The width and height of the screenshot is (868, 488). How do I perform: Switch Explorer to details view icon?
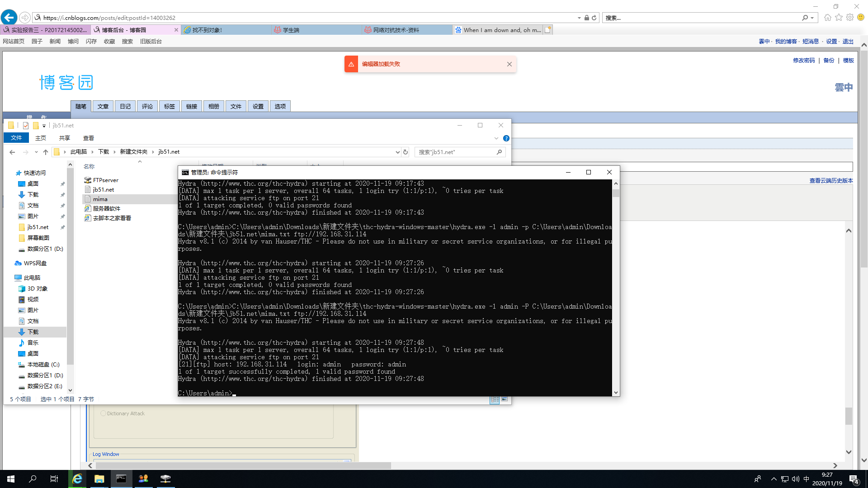pyautogui.click(x=495, y=399)
